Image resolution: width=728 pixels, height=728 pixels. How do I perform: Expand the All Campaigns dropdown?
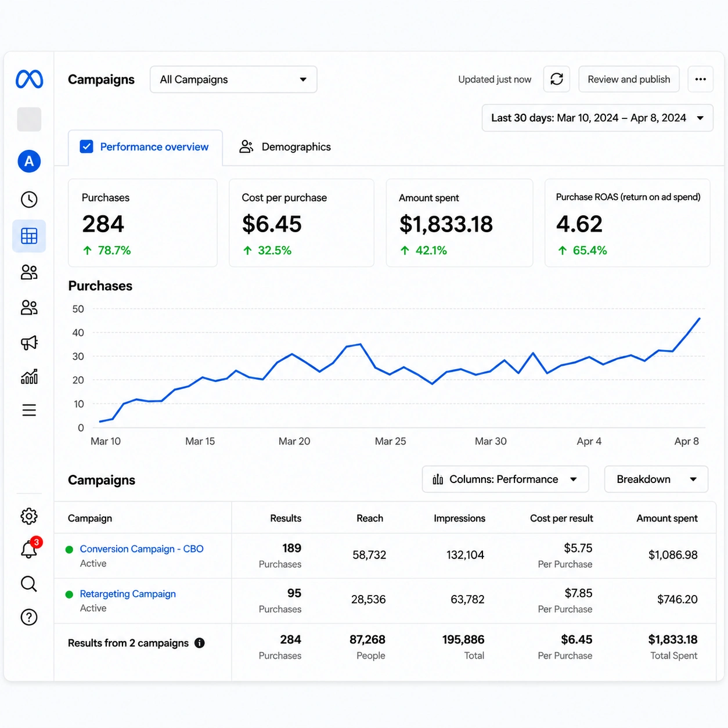click(x=233, y=80)
